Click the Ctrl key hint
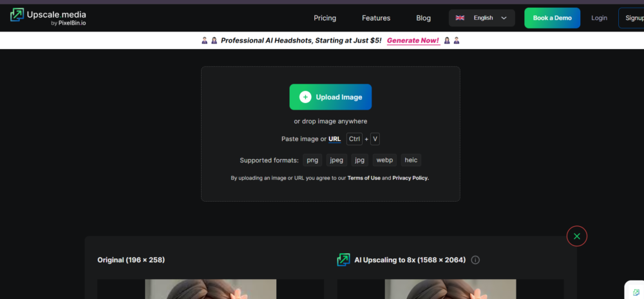The height and width of the screenshot is (299, 644). [354, 139]
